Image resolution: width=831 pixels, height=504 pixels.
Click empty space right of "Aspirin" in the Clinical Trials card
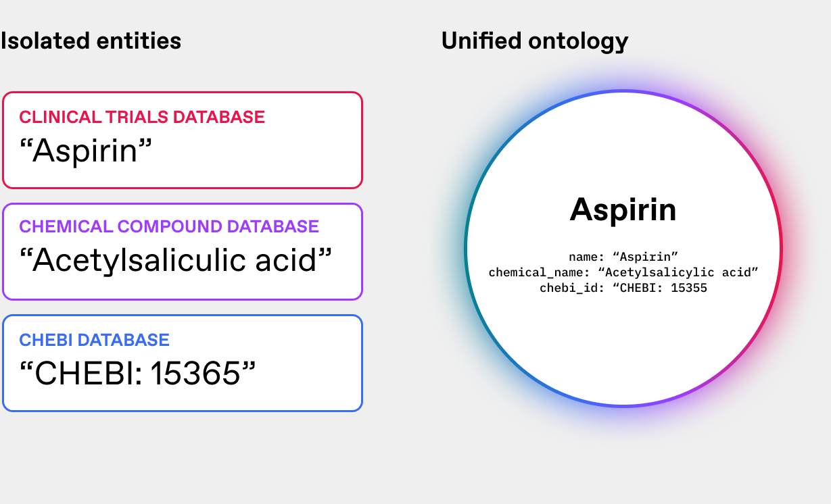coord(270,151)
